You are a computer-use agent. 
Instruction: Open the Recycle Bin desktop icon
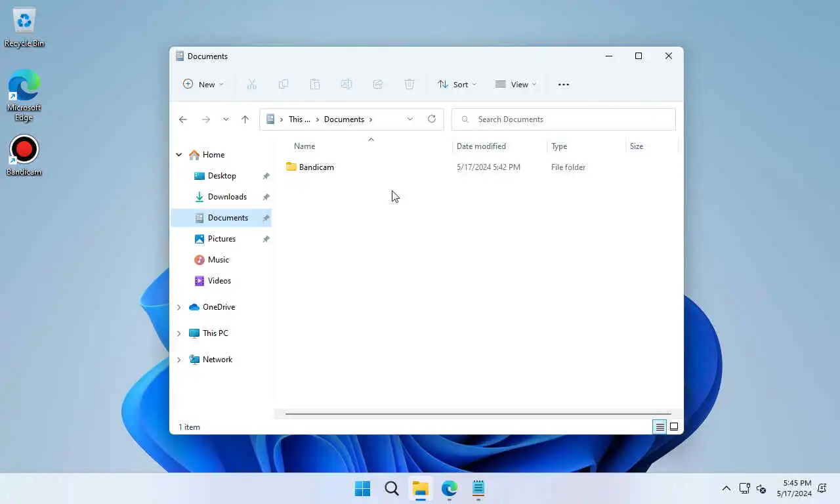[x=24, y=27]
